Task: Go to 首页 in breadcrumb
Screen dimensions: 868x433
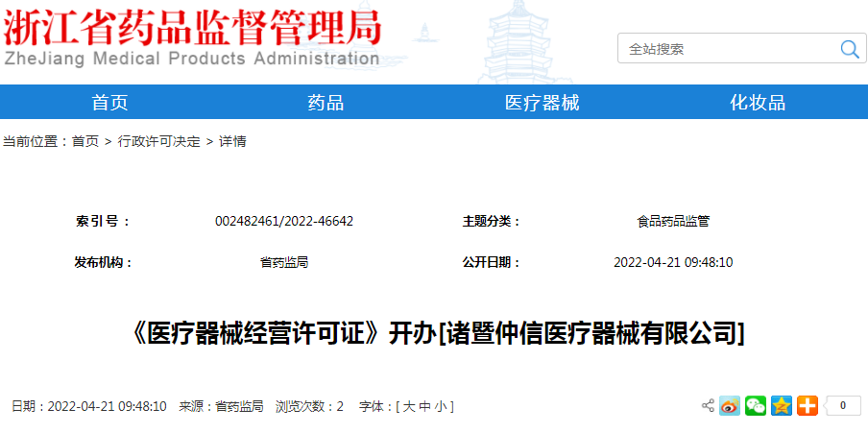Action: pos(85,142)
